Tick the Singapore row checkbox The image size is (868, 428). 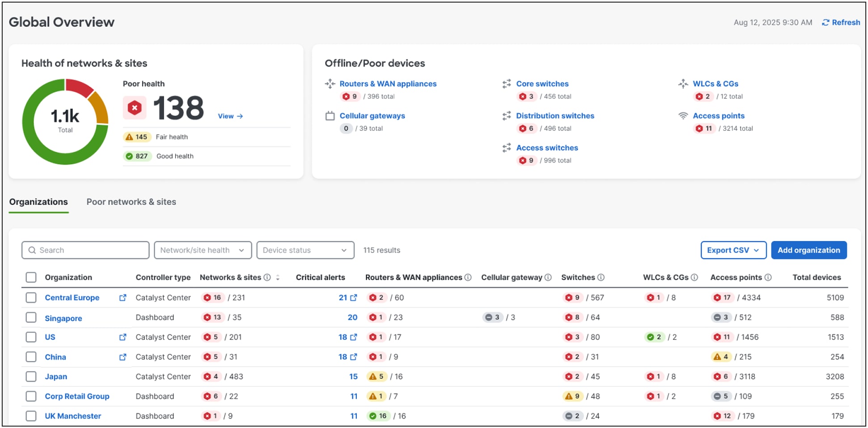[x=31, y=318]
